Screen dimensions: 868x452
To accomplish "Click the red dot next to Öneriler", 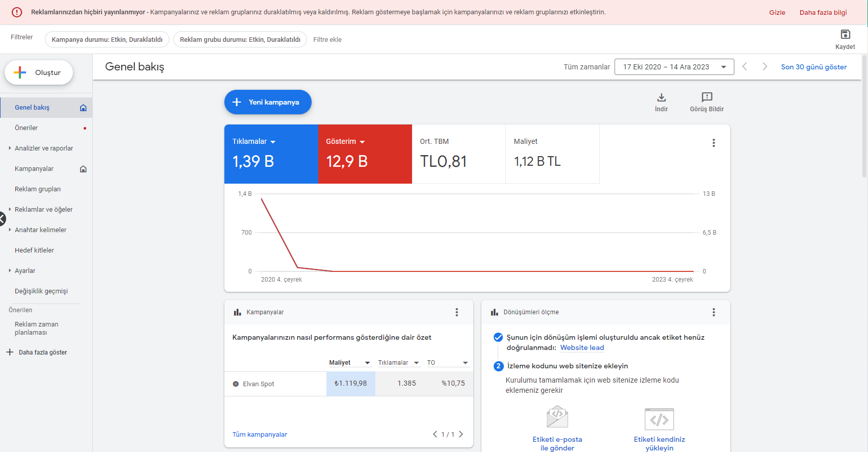I will pos(85,128).
